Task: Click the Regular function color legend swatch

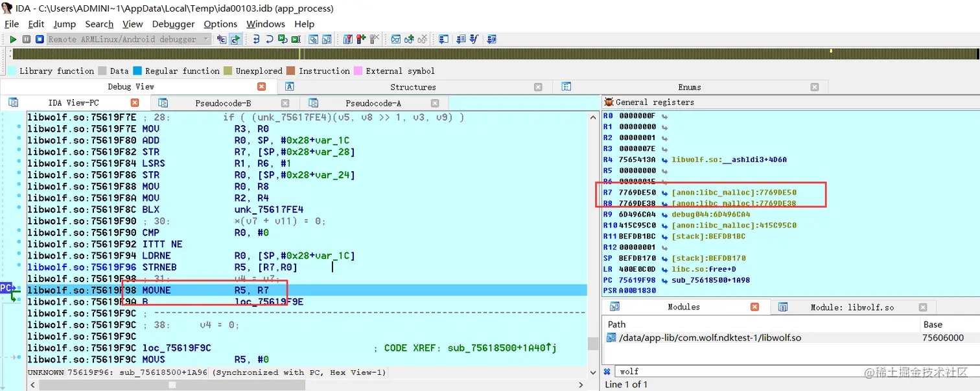Action: coord(137,71)
